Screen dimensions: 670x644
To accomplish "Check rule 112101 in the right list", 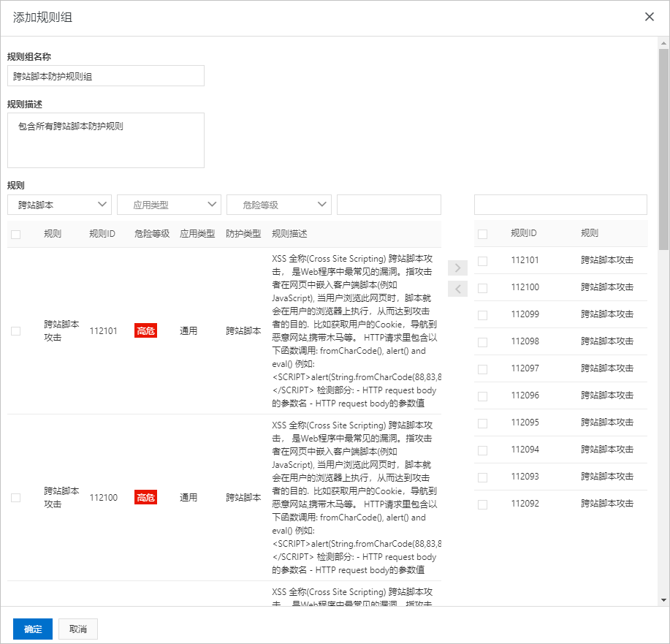I will [482, 261].
